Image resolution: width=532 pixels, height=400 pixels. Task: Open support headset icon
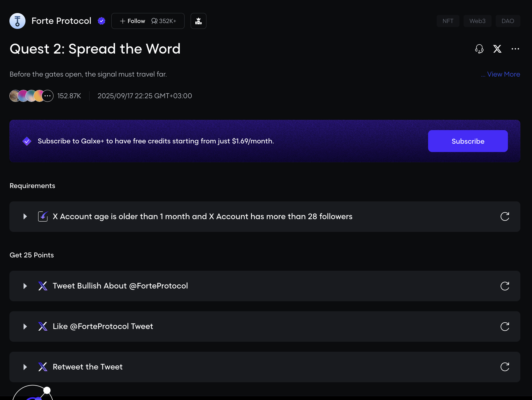pyautogui.click(x=479, y=49)
